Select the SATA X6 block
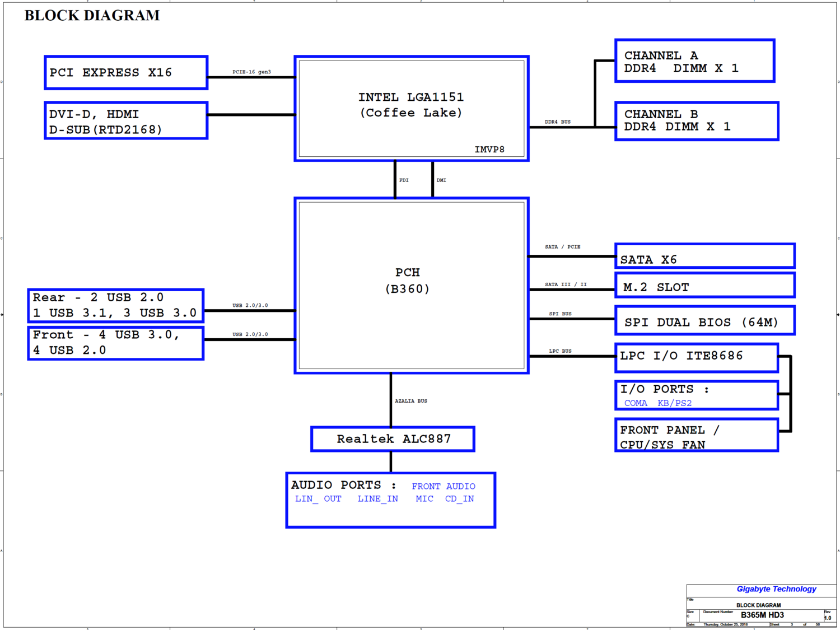Screen dimensions: 840x630 [x=704, y=256]
